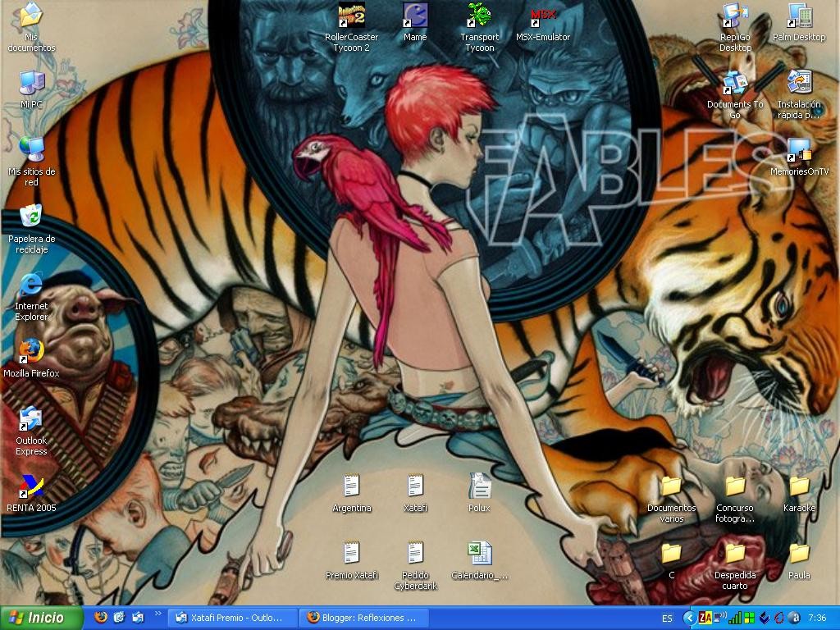Screen dimensions: 840x630
Task: Select the RollerCoaster Tycoon 2 shortcut
Action: point(351,27)
